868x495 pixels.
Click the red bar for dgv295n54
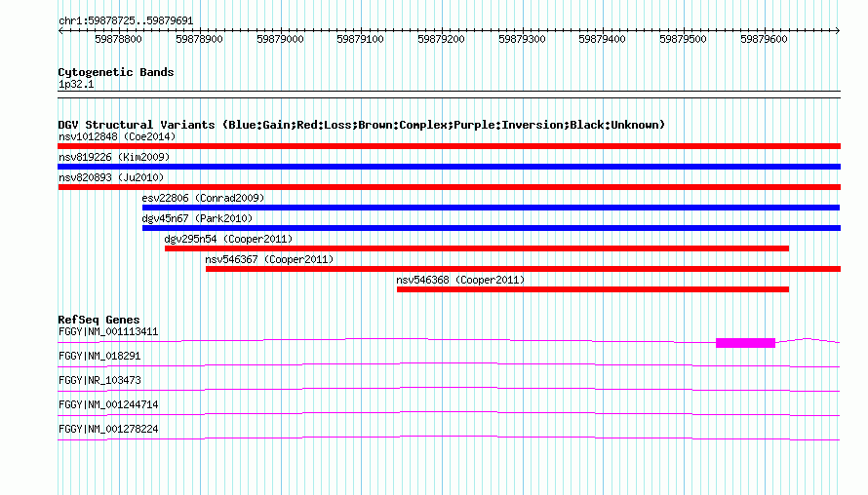coord(477,248)
